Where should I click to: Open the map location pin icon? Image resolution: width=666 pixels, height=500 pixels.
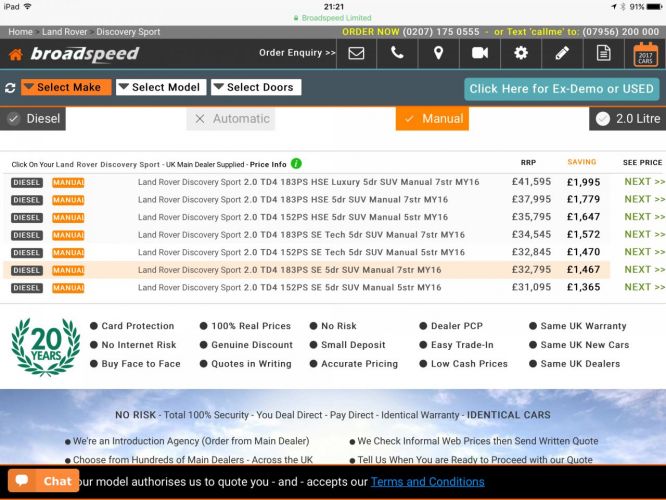tap(438, 53)
